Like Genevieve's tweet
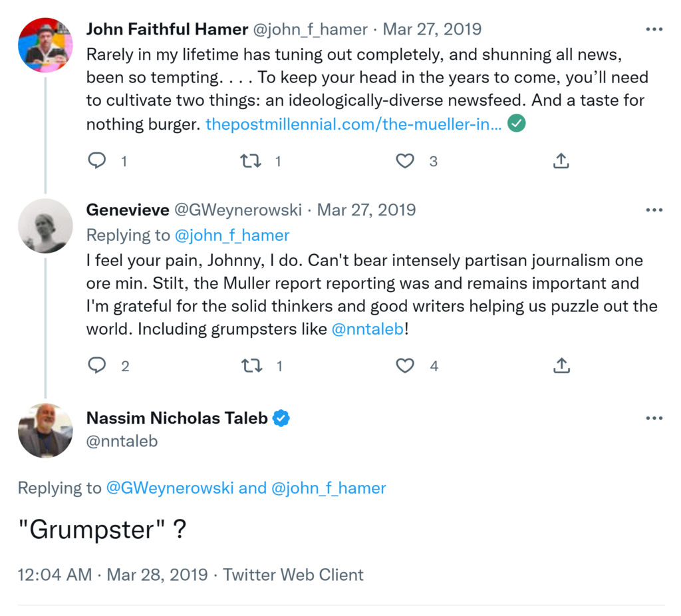The width and height of the screenshot is (681, 616). point(405,365)
